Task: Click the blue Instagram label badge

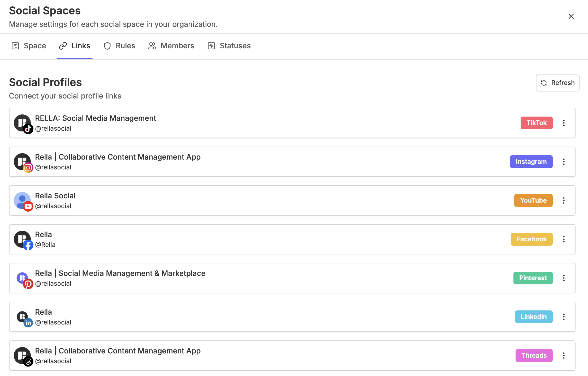Action: 531,162
